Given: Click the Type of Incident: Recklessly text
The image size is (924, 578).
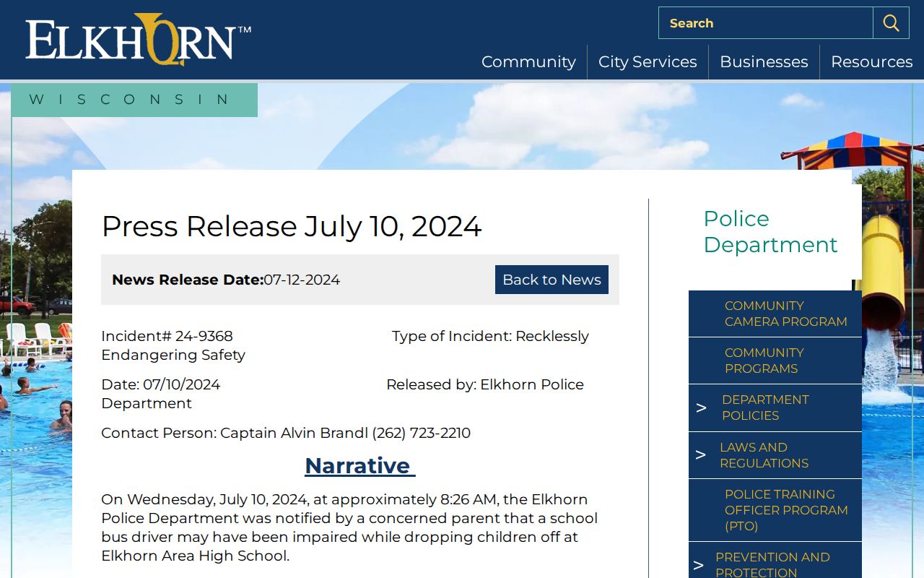Looking at the screenshot, I should pyautogui.click(x=490, y=336).
